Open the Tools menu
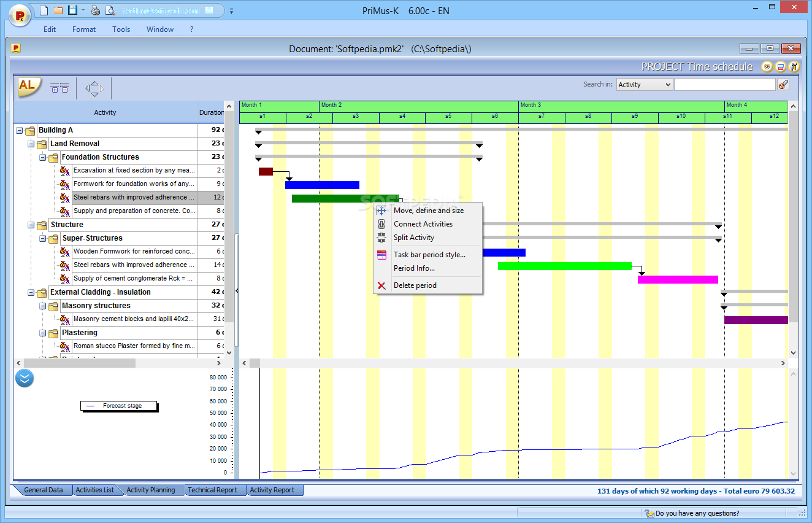812x523 pixels. [x=121, y=29]
